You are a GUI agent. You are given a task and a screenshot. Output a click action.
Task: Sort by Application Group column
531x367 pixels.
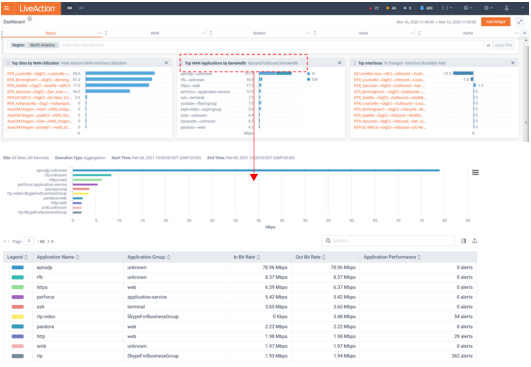coord(168,257)
